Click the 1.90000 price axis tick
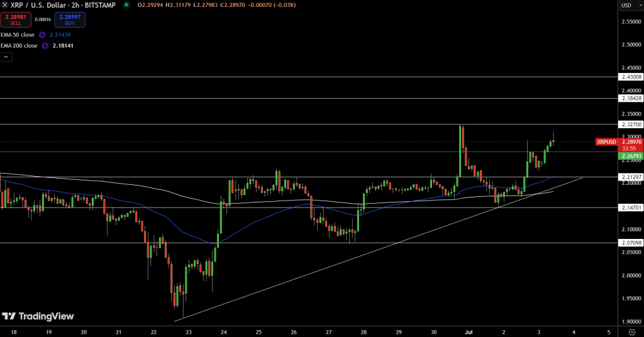 tap(631, 321)
